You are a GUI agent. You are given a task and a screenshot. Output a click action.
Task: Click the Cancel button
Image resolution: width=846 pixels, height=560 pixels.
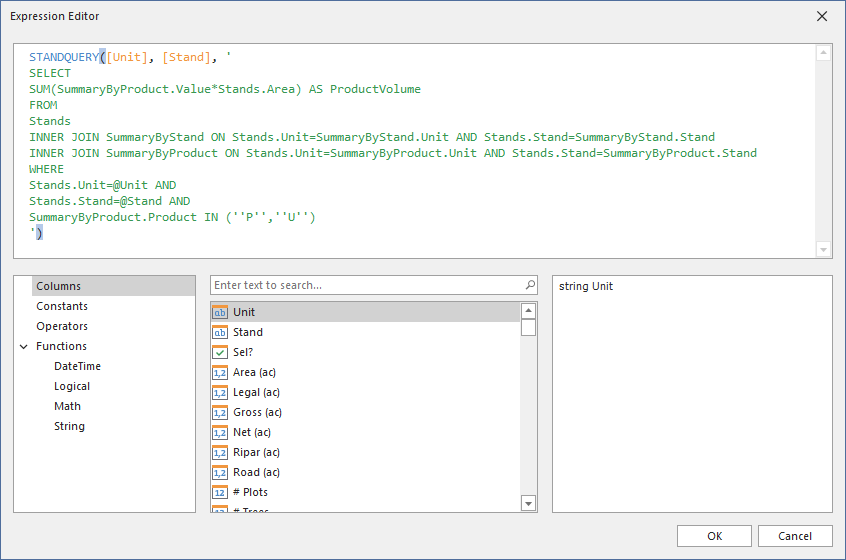(795, 536)
